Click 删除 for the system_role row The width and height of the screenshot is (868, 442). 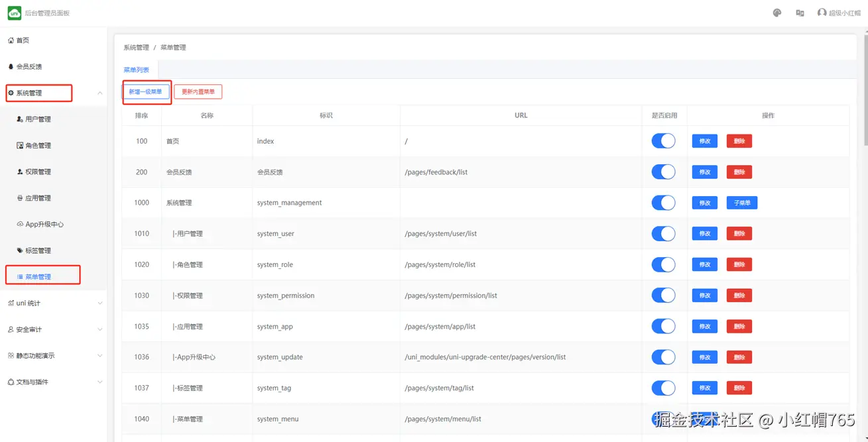pos(739,264)
